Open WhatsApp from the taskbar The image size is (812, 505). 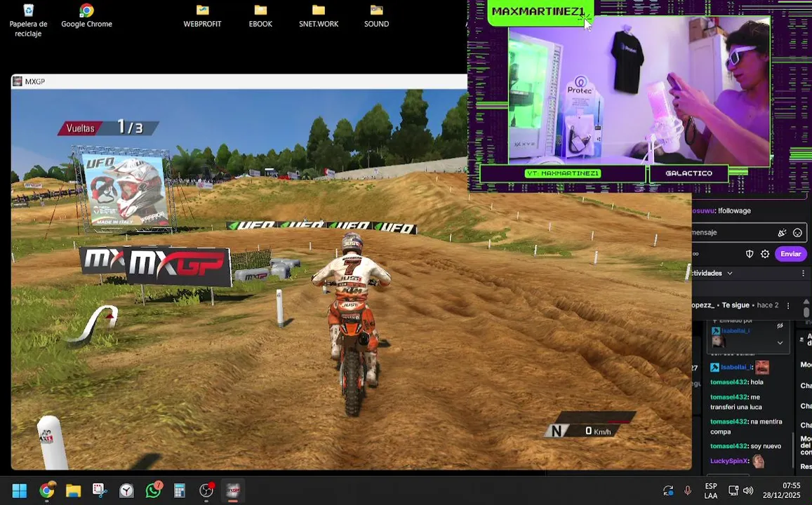click(x=153, y=490)
